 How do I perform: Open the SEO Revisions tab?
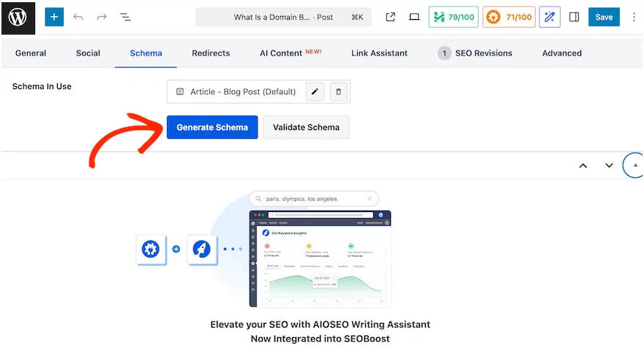point(475,53)
